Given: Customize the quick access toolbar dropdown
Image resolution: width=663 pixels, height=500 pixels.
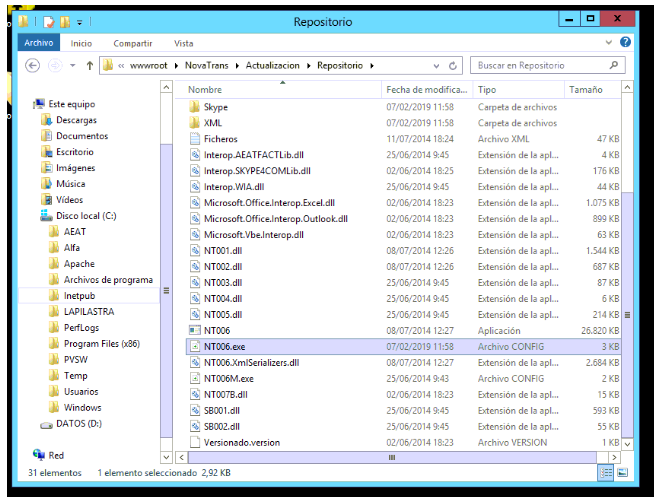Looking at the screenshot, I should tap(79, 22).
